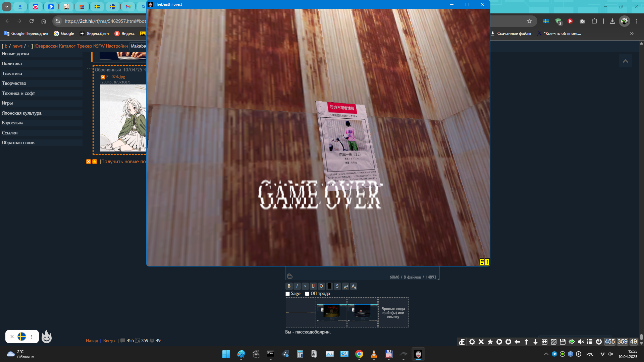Image resolution: width=644 pixels, height=362 pixels.
Task: Click the expand-images horizontal arrows panel icon
Action: [544, 342]
